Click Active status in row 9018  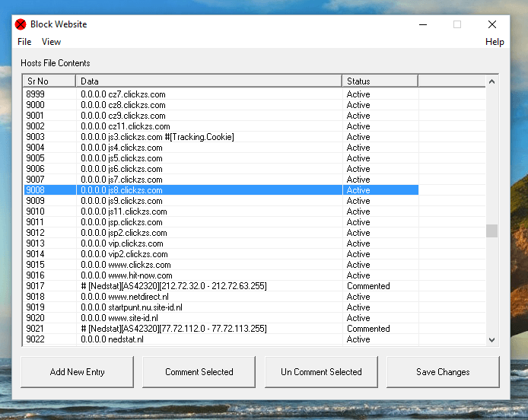point(358,297)
